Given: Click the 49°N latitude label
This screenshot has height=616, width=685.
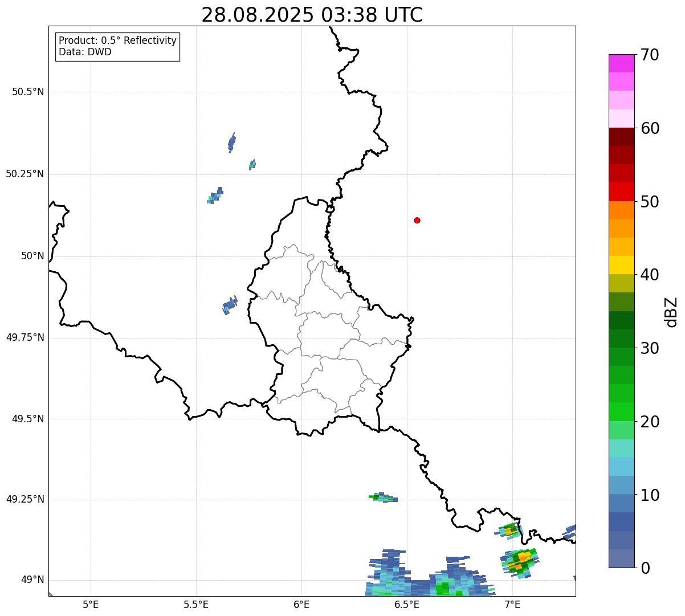Looking at the screenshot, I should tap(32, 580).
